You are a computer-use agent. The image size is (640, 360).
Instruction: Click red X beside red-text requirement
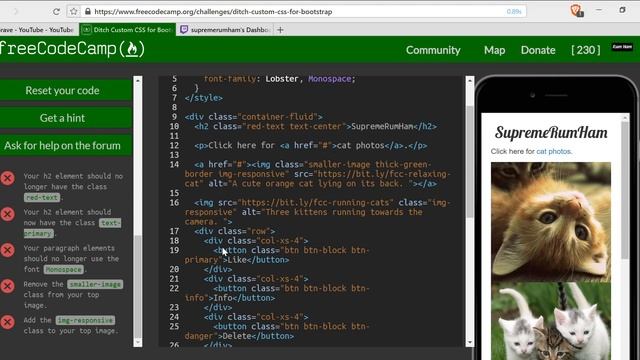coord(8,178)
